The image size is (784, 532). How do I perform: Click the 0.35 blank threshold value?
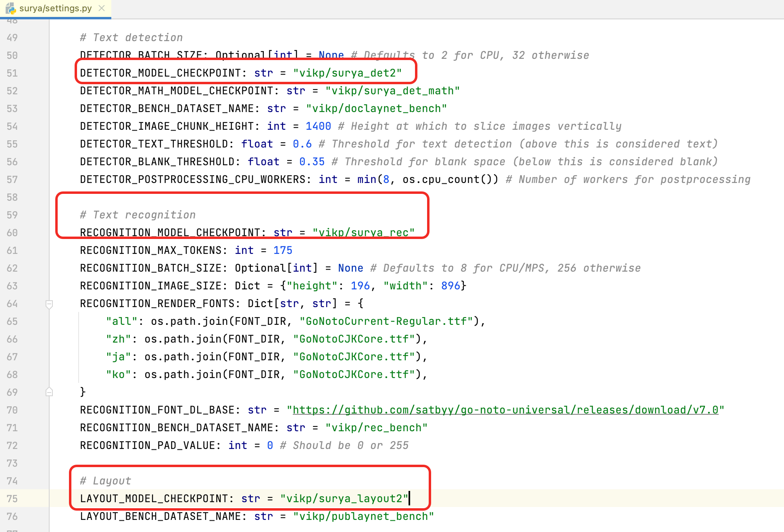312,162
